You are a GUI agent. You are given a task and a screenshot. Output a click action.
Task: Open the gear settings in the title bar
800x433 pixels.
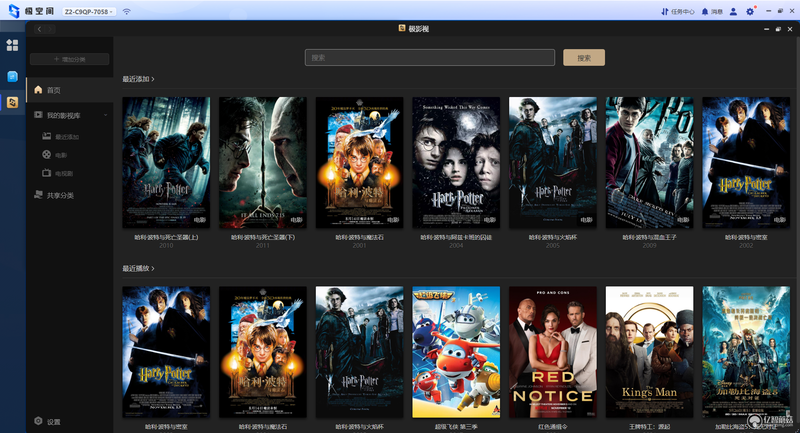click(750, 11)
